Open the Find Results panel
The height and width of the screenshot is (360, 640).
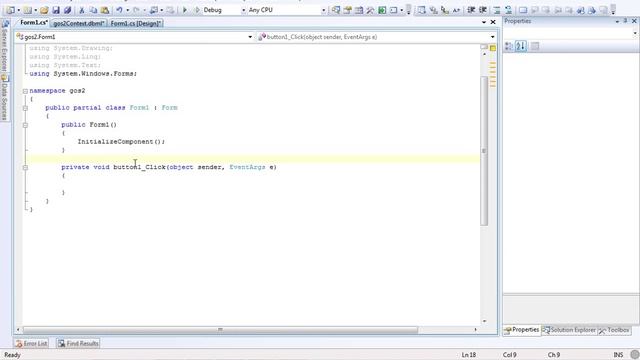coord(78,344)
